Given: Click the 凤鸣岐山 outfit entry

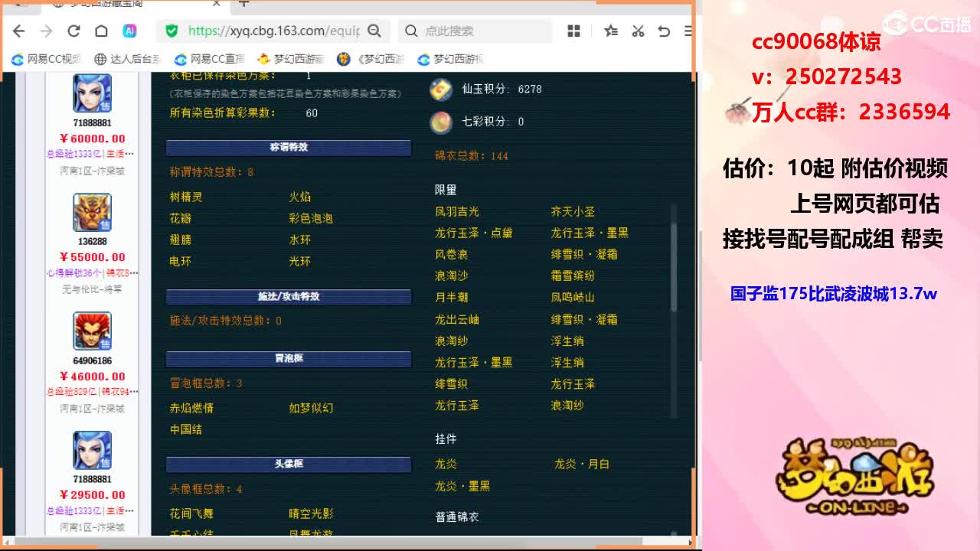Looking at the screenshot, I should [x=573, y=297].
